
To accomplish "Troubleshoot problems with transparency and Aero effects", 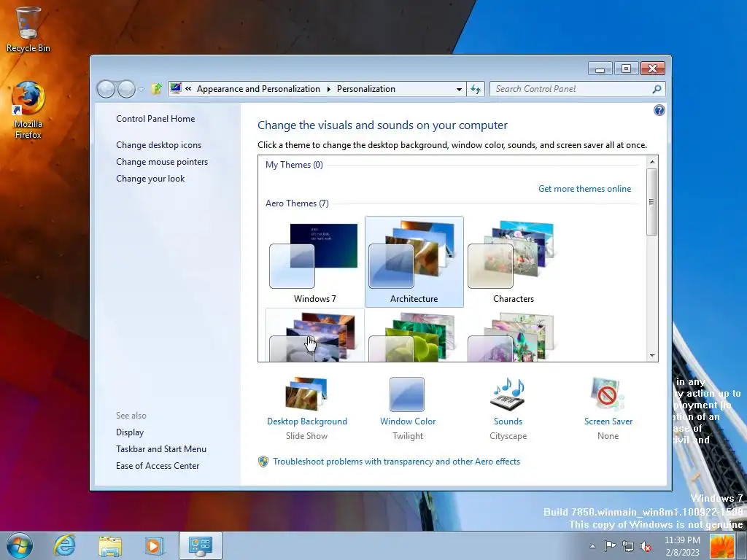I will click(396, 461).
